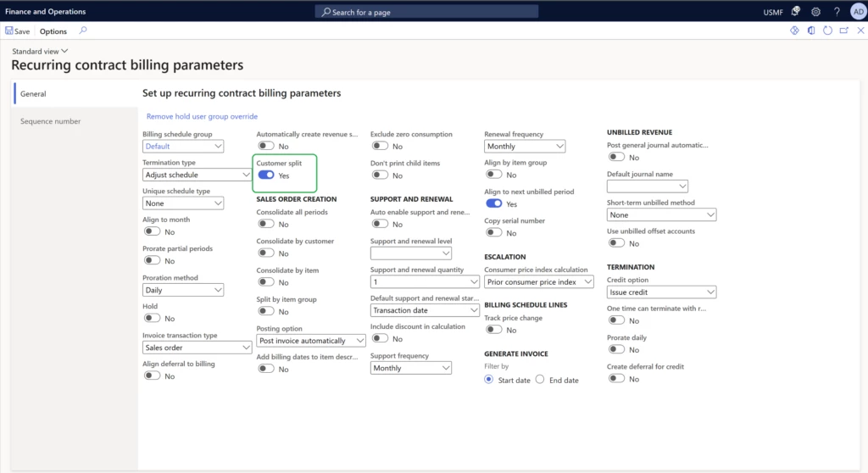Screen dimensions: 868x473
Task: Disable Align to next unbilled period toggle
Action: (493, 204)
